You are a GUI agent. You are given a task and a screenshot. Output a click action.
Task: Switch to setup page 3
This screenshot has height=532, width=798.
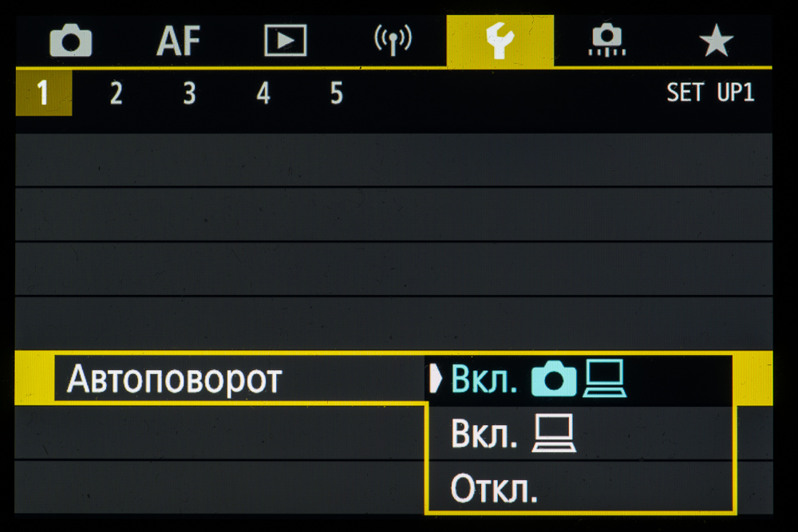tap(189, 94)
